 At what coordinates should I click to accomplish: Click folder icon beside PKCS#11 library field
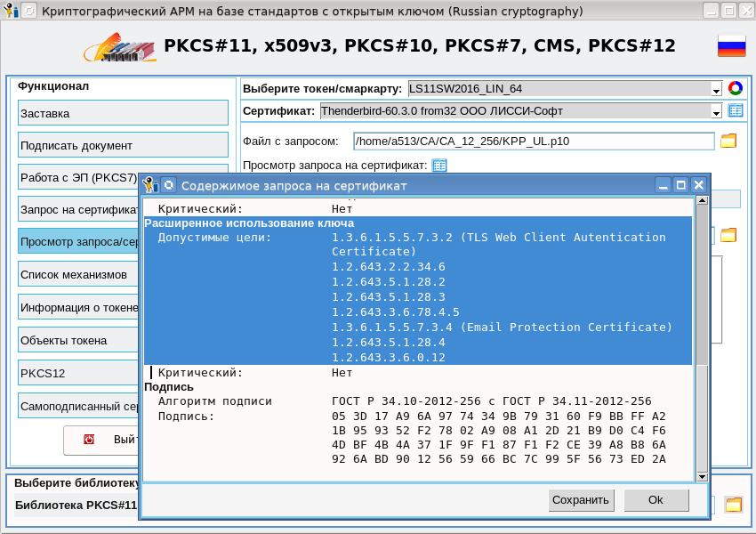(x=734, y=505)
